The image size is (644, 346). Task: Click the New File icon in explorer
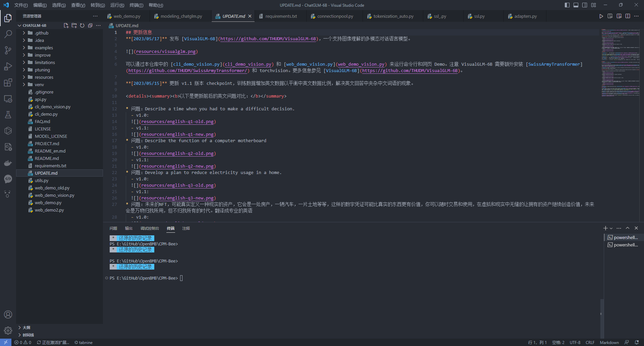coord(66,25)
